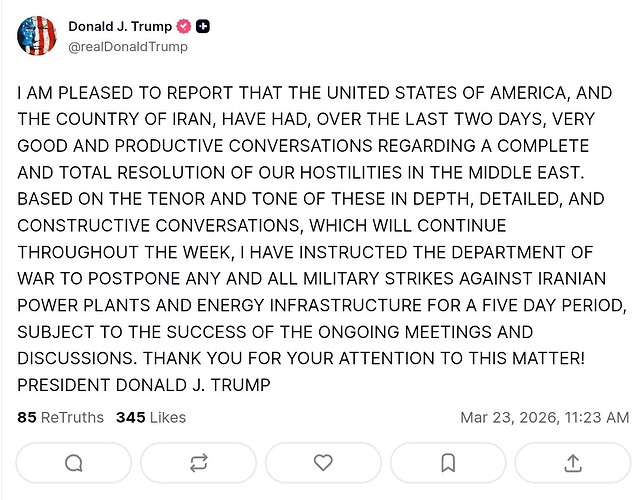Click the red verified checkmark badge
642x500 pixels.
coord(184,27)
